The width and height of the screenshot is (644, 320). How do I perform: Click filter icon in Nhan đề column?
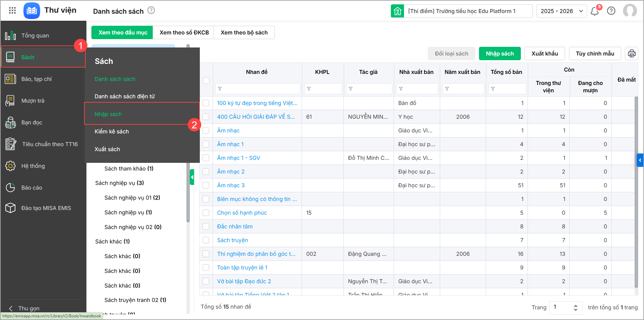pos(220,89)
